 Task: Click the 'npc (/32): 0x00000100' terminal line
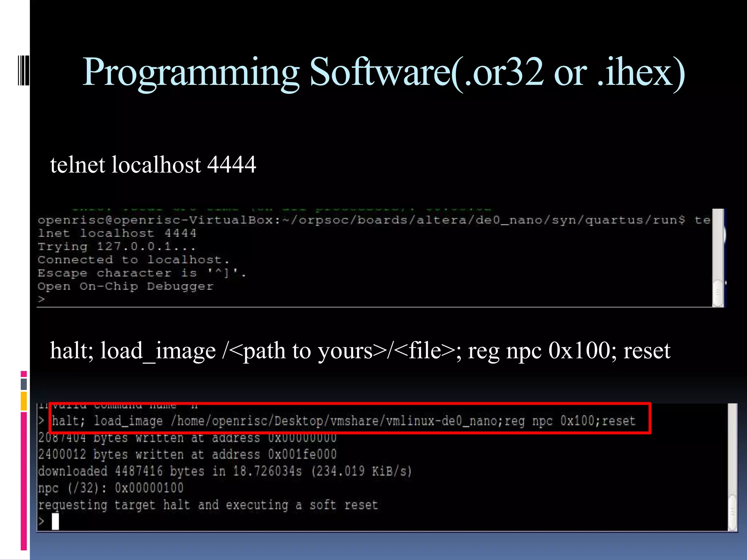(x=111, y=488)
